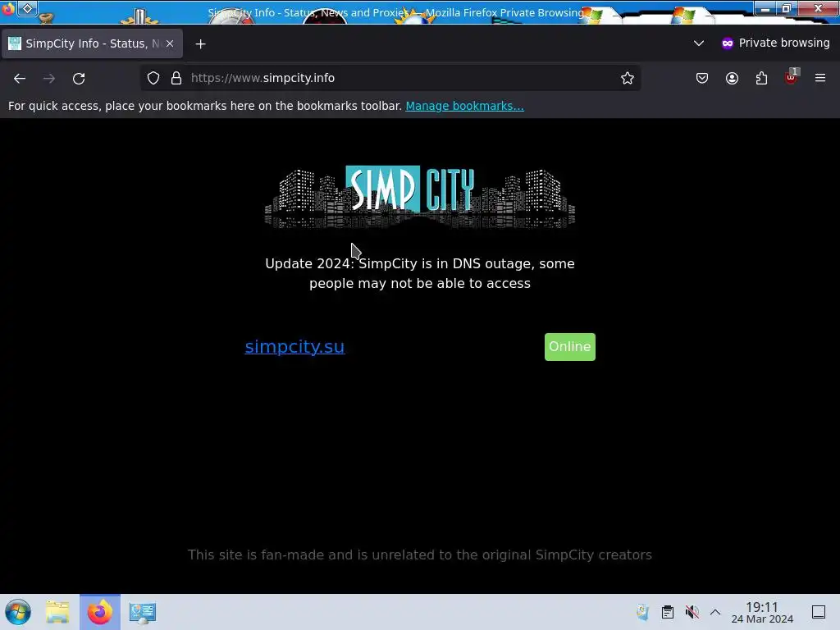Open the tray icon left of clipboard

tap(642, 612)
